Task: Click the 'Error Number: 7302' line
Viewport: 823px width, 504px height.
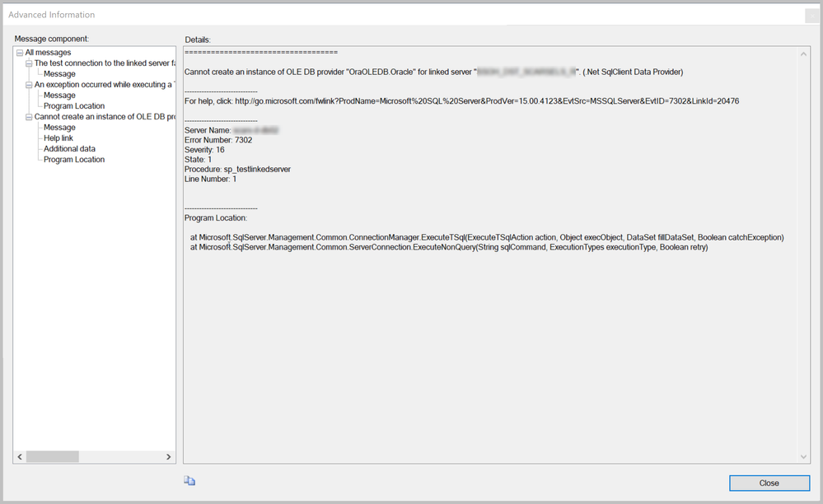Action: (x=217, y=140)
